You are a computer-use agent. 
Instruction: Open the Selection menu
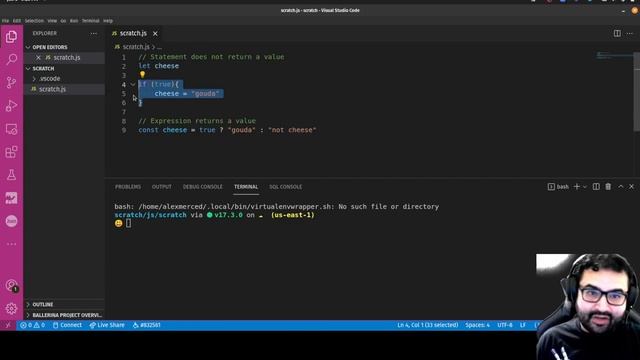click(x=34, y=20)
